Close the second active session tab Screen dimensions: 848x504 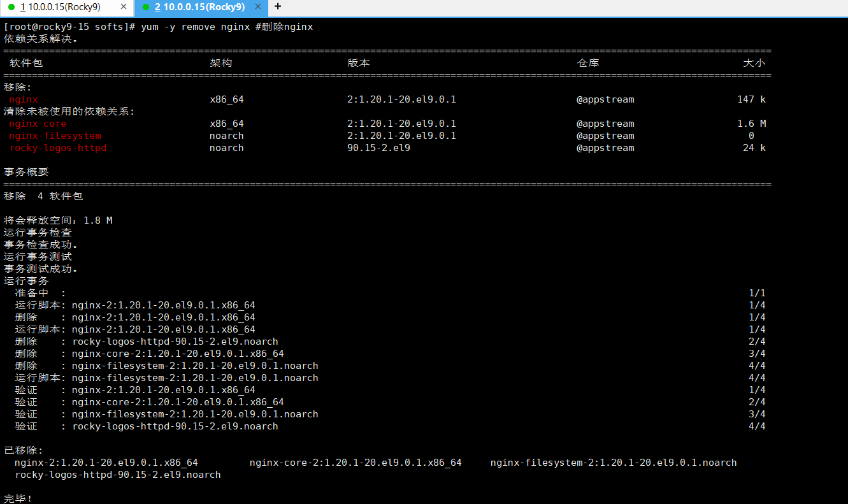(259, 7)
